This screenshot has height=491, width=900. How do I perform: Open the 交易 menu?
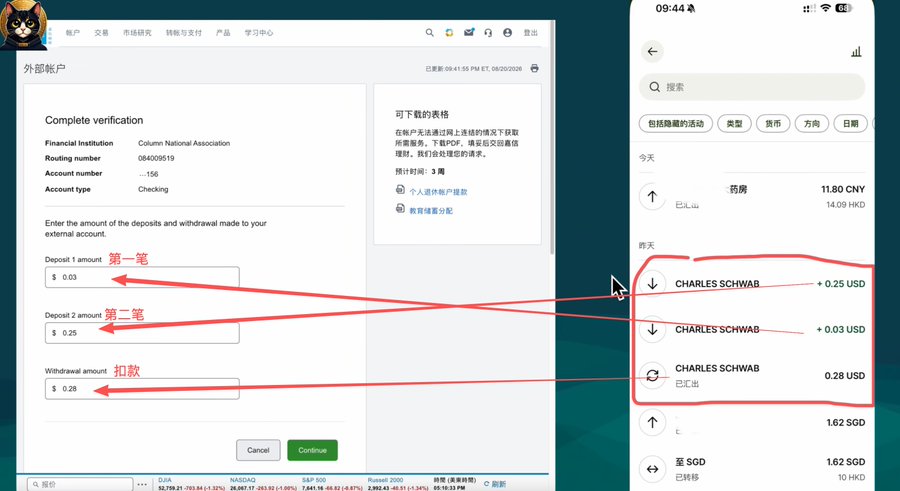[x=102, y=33]
